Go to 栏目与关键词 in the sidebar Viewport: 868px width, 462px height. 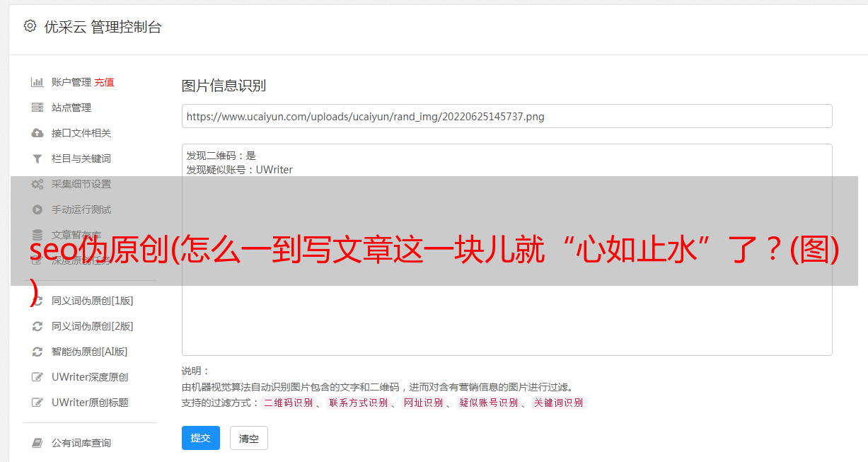(81, 158)
